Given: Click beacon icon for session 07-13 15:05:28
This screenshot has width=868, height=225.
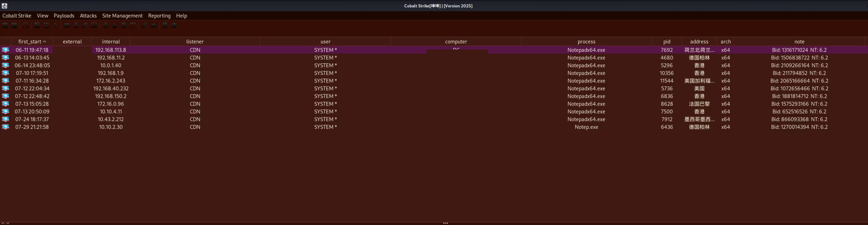Looking at the screenshot, I should [5, 104].
